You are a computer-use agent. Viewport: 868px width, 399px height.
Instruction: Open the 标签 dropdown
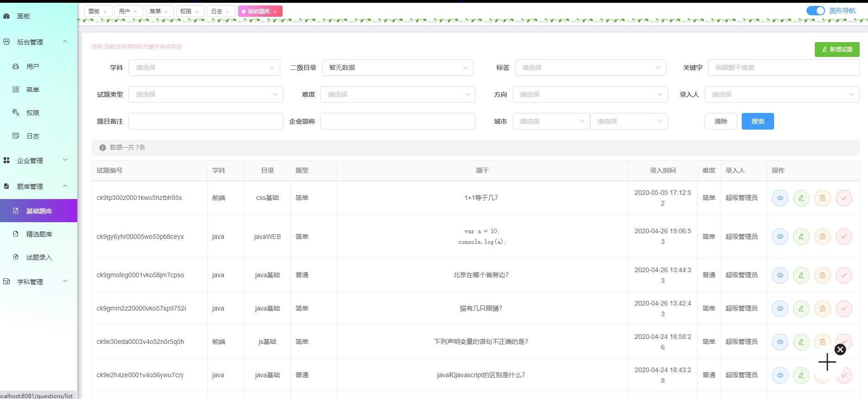[591, 68]
